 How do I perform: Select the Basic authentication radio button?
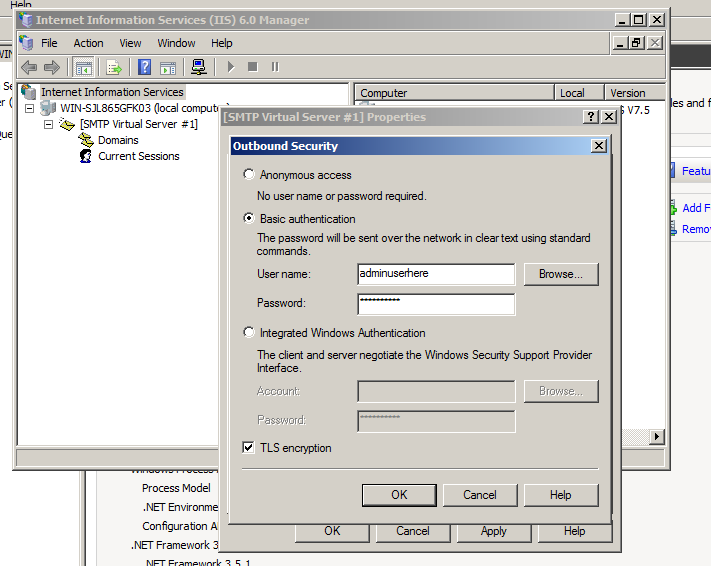(249, 218)
